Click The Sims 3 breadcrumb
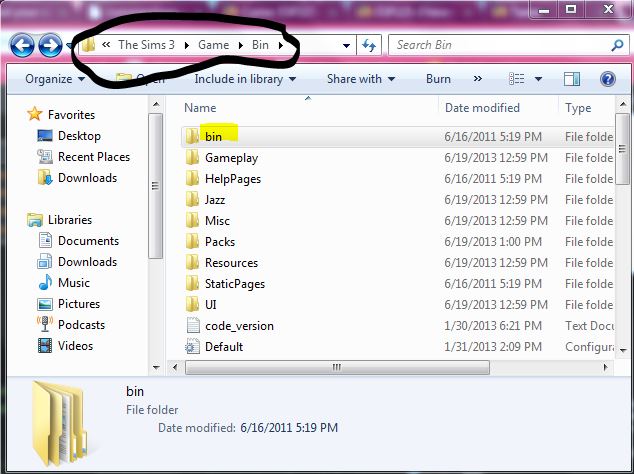Image resolution: width=634 pixels, height=474 pixels. (x=146, y=45)
